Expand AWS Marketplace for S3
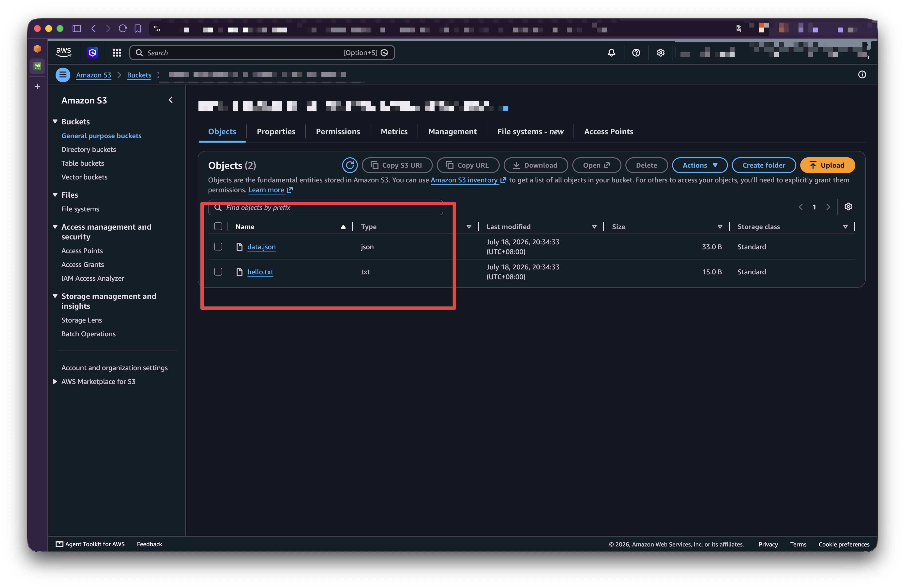 pyautogui.click(x=55, y=381)
